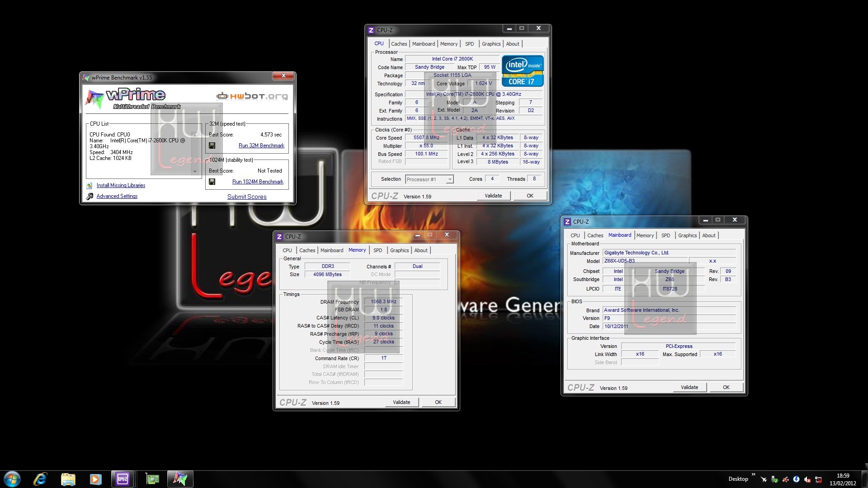This screenshot has width=868, height=488.
Task: Select the purple CPU-Z taskbar button
Action: pyautogui.click(x=123, y=479)
